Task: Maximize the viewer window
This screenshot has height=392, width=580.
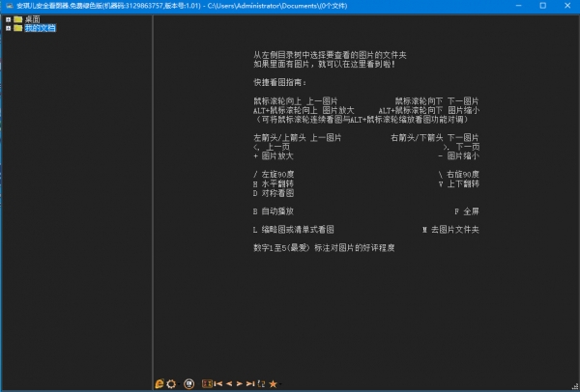Action: [x=543, y=6]
